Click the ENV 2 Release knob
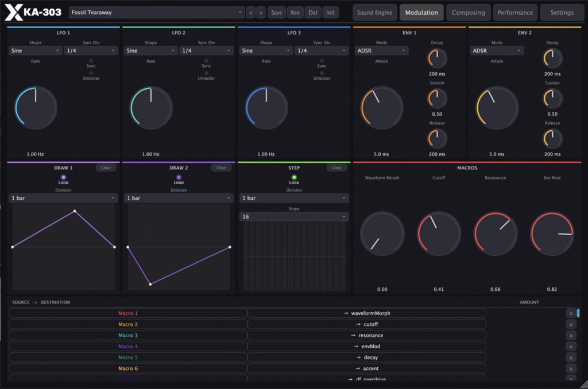The height and width of the screenshot is (389, 588). tap(552, 139)
